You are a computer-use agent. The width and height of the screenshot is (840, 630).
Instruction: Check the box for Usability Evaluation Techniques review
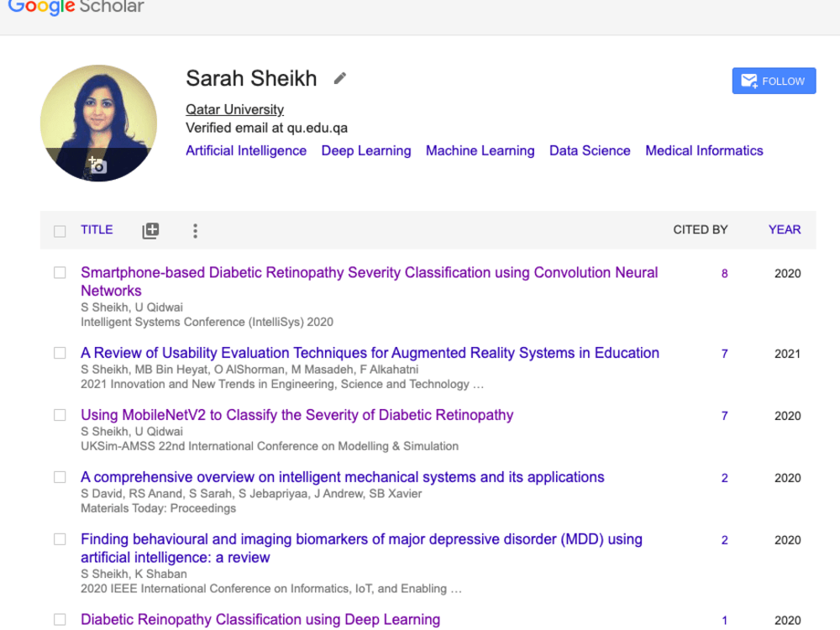[60, 353]
